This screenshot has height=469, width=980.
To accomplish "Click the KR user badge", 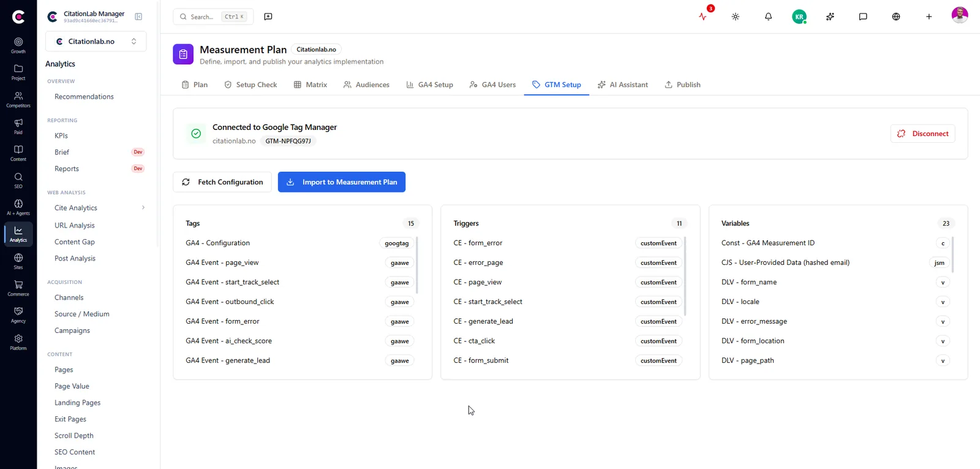I will point(799,17).
